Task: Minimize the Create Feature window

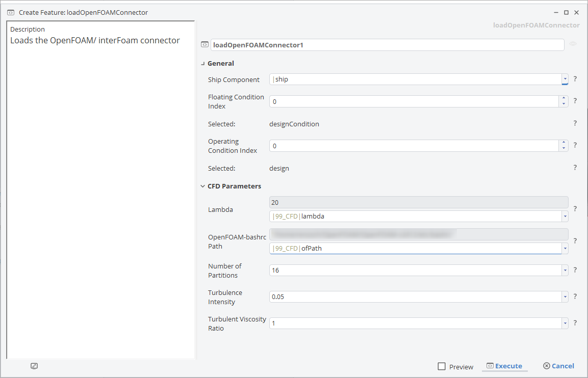Action: click(556, 12)
